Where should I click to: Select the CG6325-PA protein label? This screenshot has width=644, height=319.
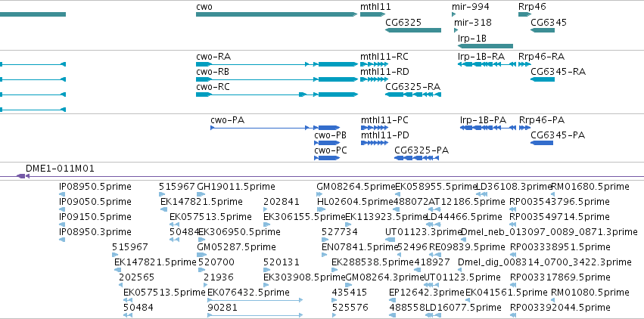[422, 150]
